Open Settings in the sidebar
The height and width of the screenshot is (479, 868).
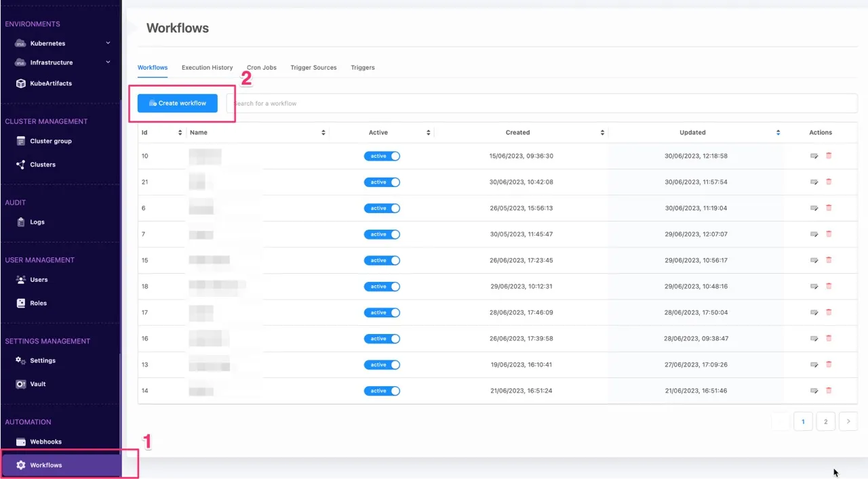point(36,360)
